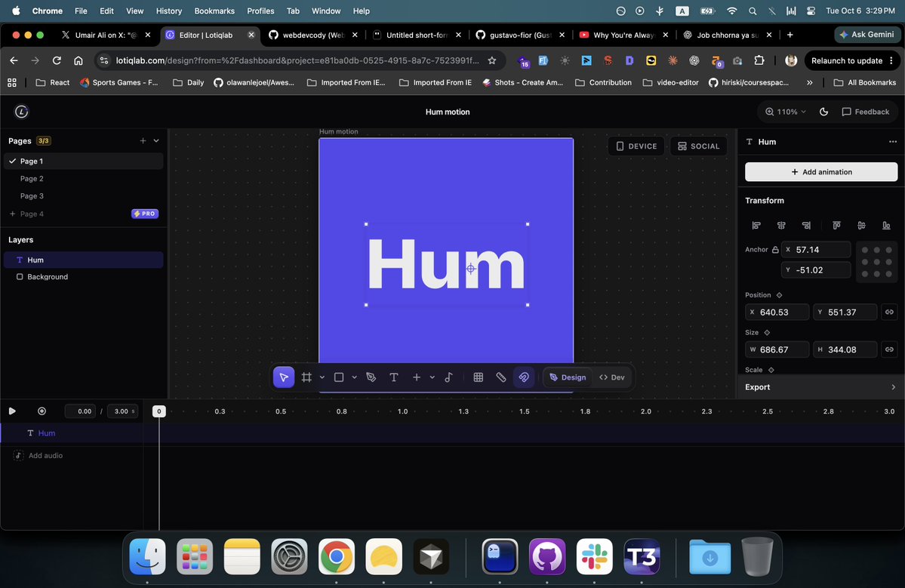Select the center anchor point dot
The width and height of the screenshot is (905, 588).
pyautogui.click(x=877, y=262)
